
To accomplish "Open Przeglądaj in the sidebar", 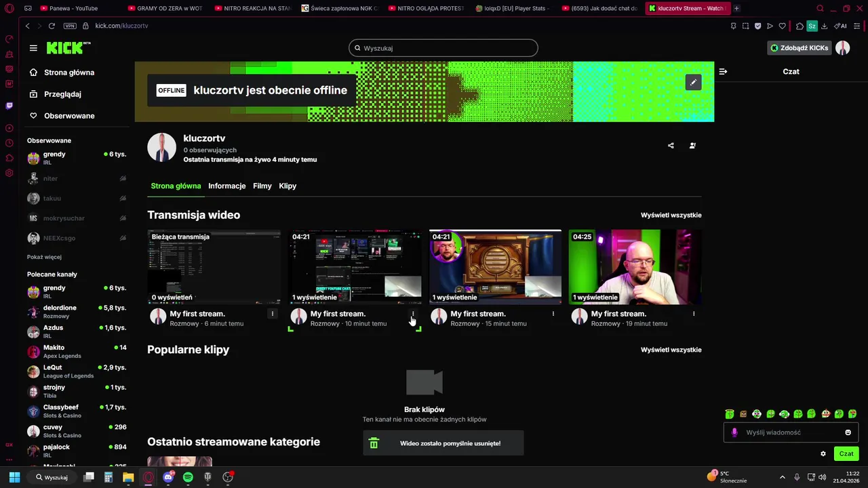I will point(62,94).
